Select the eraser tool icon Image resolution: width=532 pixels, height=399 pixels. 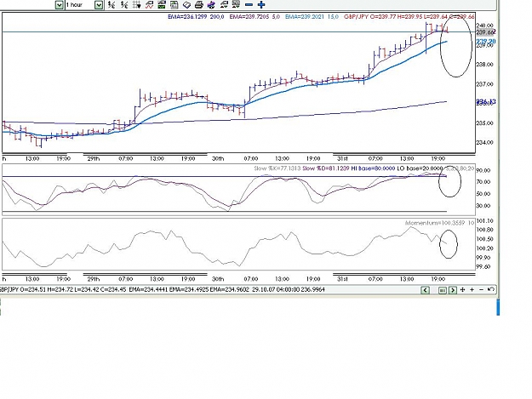(186, 5)
